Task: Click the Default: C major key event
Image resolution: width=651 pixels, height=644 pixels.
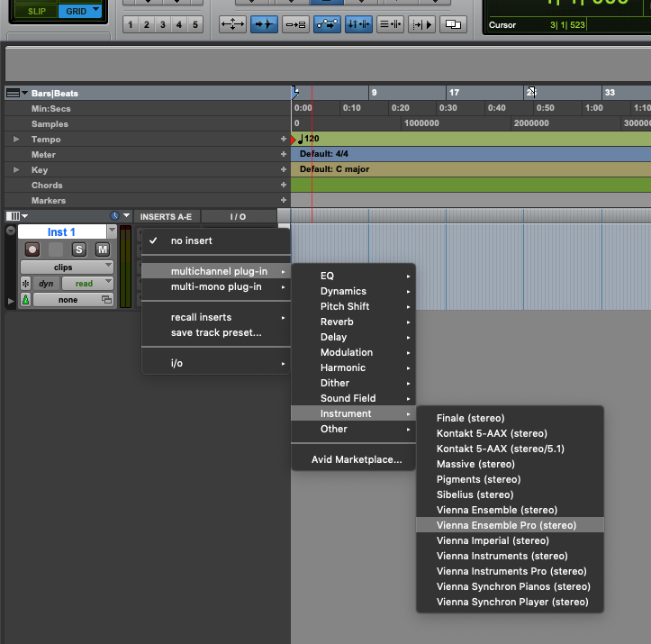Action: coord(334,169)
